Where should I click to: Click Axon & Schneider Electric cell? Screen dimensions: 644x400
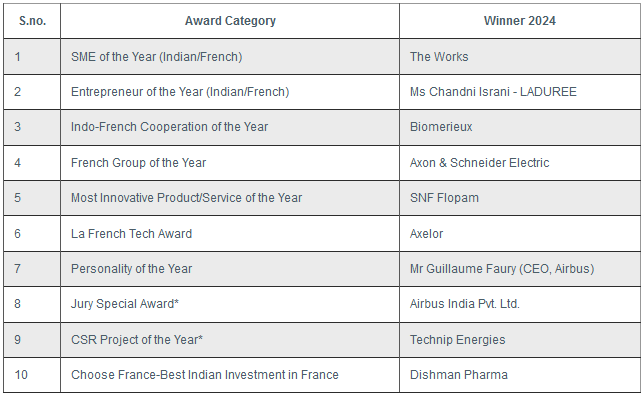coord(479,163)
